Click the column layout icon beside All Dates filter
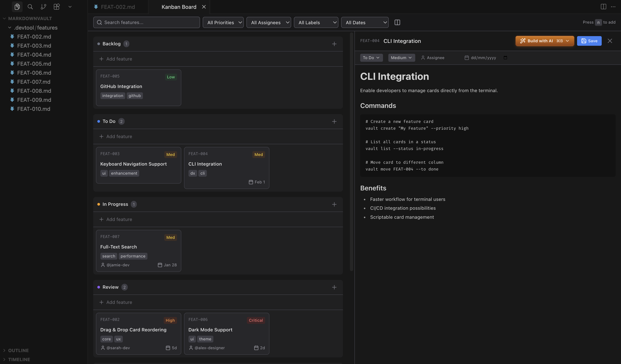This screenshot has width=621, height=364. coord(397,22)
